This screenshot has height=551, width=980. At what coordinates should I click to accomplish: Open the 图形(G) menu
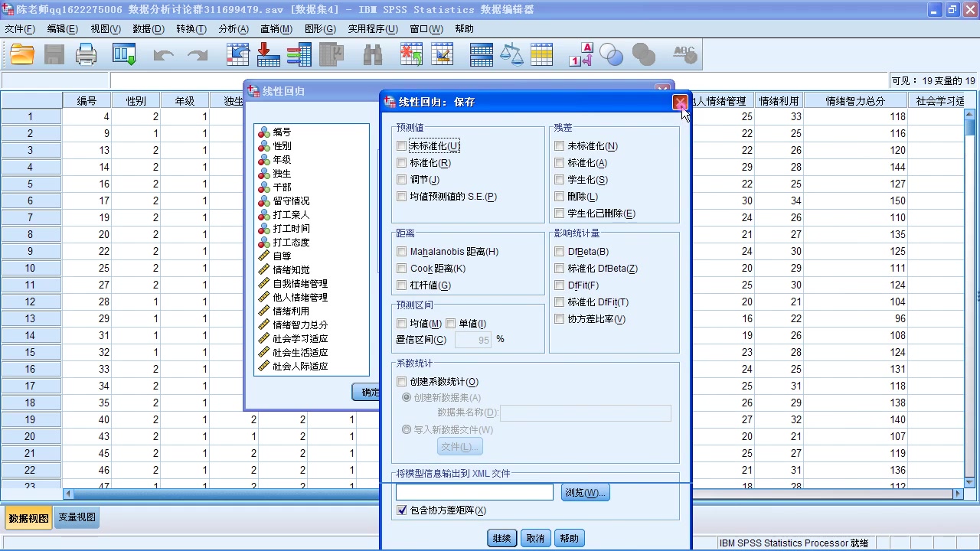click(320, 29)
